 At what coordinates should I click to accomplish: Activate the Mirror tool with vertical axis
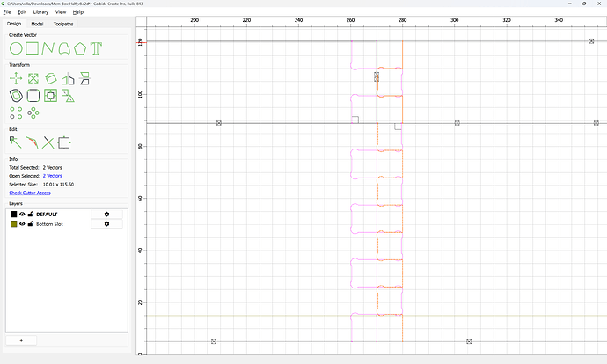(68, 78)
